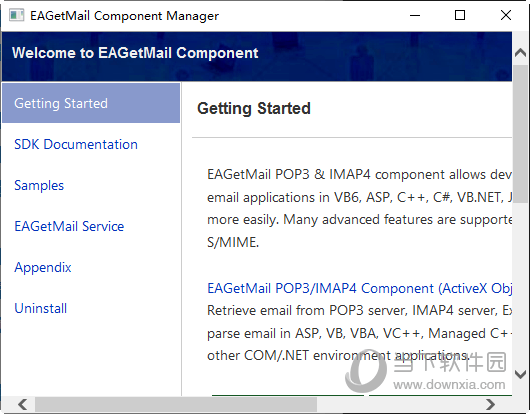Go to EAGetMail Service page
530x414 pixels.
coord(69,226)
